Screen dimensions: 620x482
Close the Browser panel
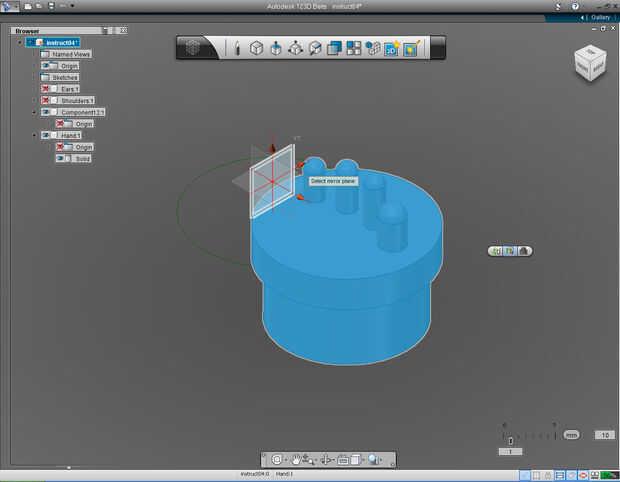(x=124, y=30)
